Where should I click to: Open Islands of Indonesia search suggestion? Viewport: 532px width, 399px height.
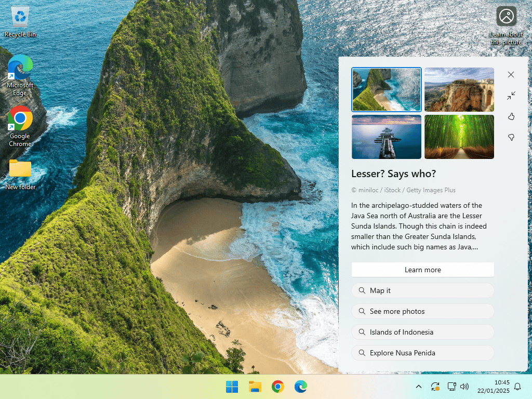[x=422, y=332]
